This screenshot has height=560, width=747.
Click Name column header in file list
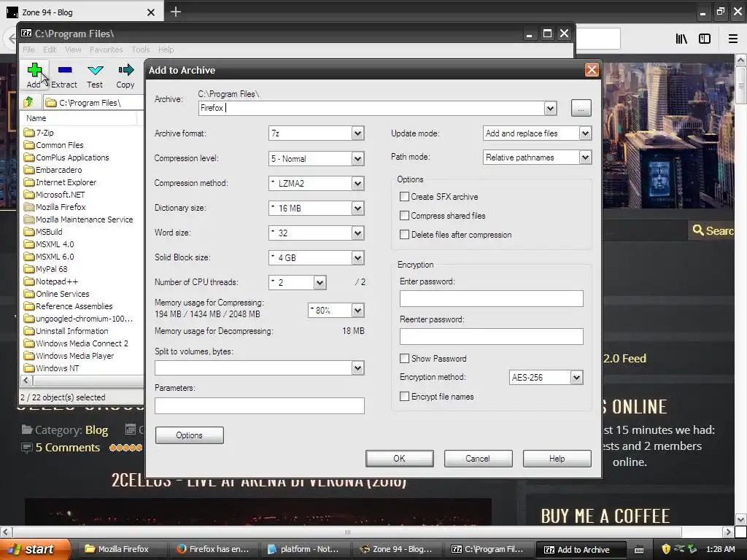click(x=79, y=118)
